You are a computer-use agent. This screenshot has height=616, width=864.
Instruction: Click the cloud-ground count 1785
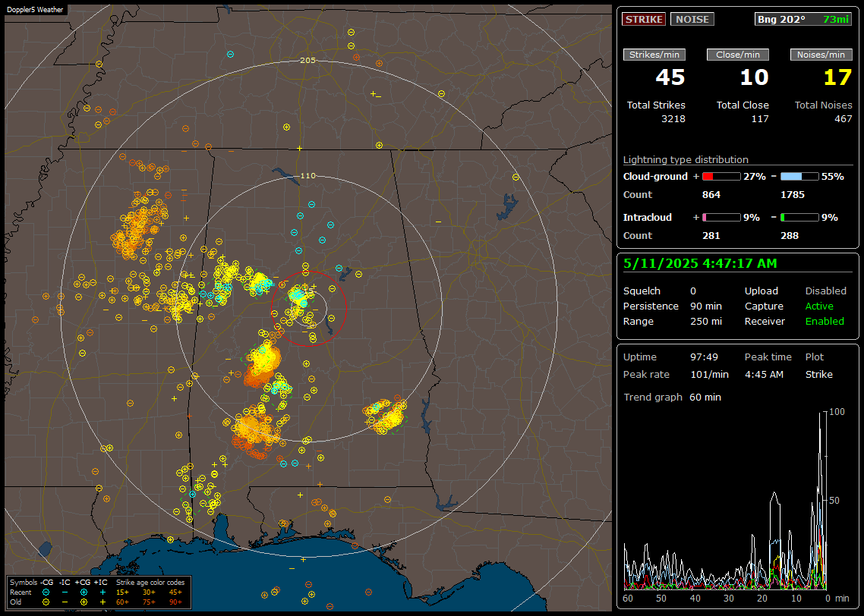click(793, 195)
